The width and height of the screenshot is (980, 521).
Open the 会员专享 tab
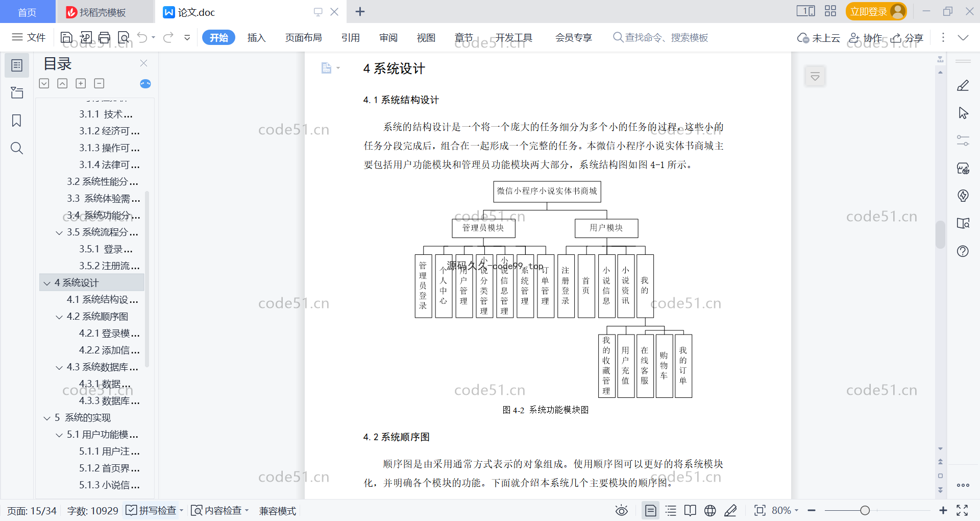click(574, 37)
